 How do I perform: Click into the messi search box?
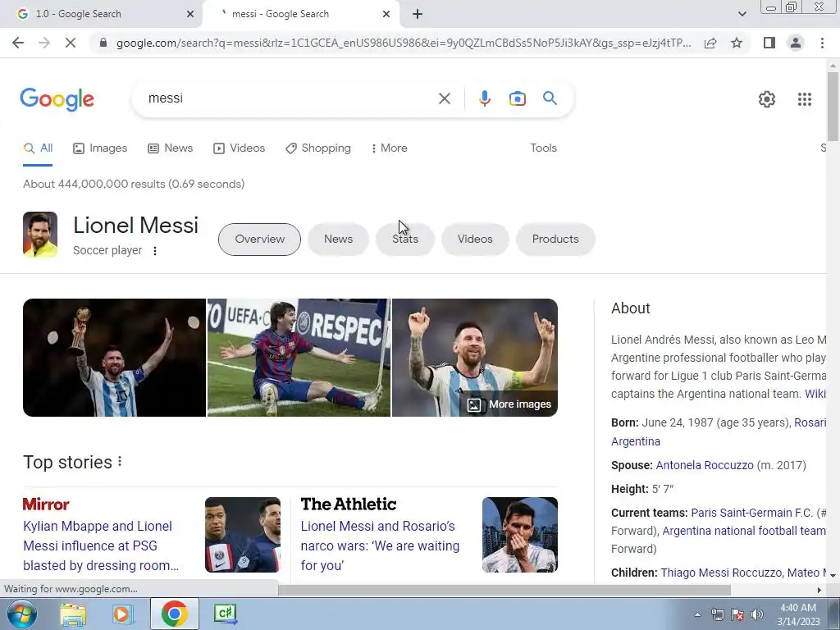[290, 98]
